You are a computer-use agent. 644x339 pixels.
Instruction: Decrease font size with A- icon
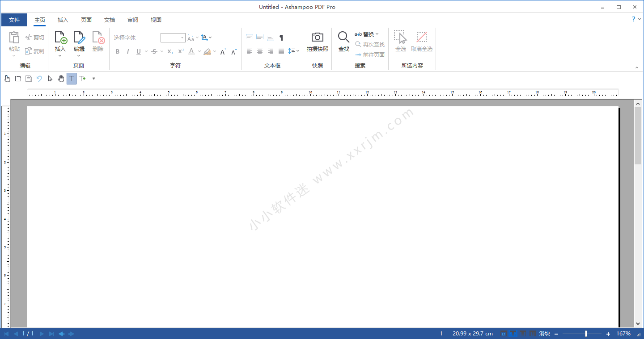click(x=233, y=52)
